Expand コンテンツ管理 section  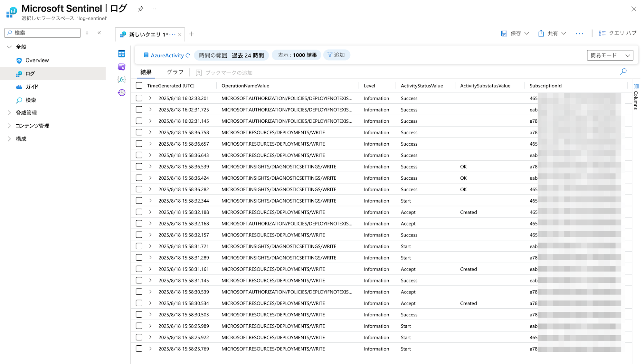tap(9, 126)
